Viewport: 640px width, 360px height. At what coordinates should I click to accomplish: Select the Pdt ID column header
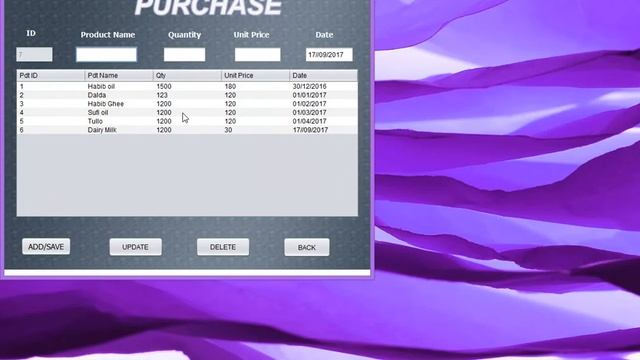pos(51,76)
